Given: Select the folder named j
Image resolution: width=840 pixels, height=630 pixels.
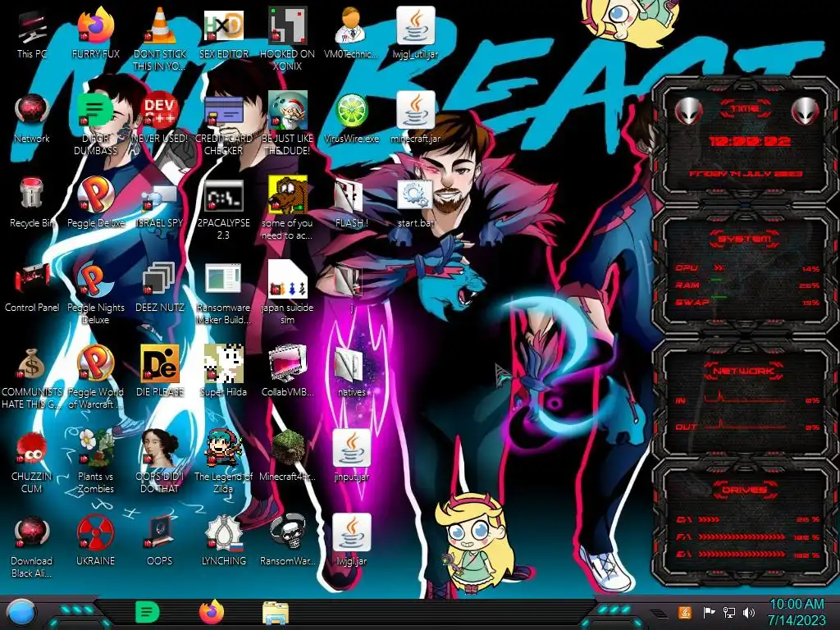Looking at the screenshot, I should coord(351,288).
